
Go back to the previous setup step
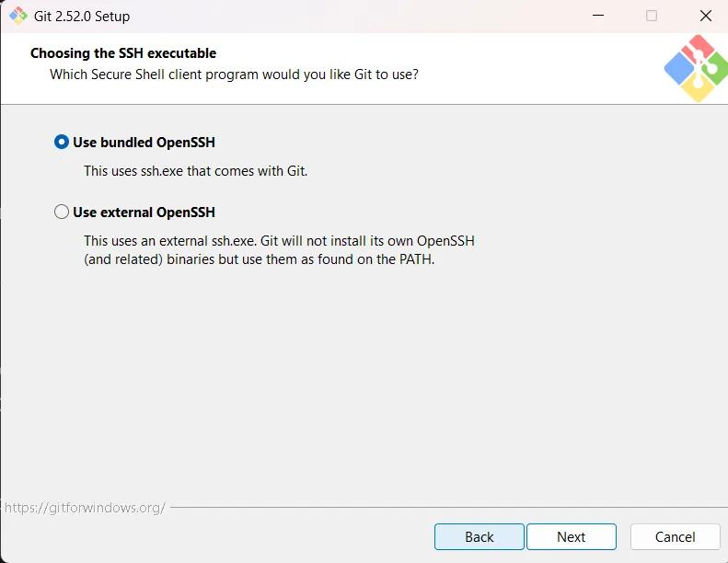pos(479,536)
